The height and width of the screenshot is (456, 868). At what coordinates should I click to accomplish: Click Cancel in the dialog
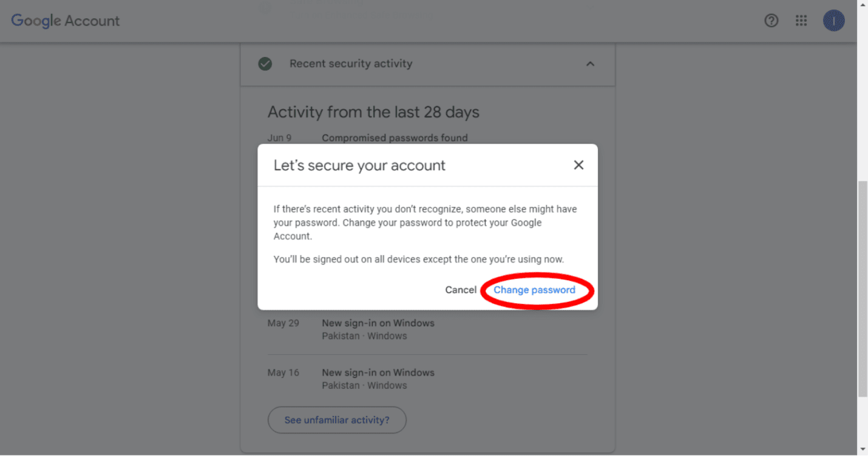click(461, 290)
